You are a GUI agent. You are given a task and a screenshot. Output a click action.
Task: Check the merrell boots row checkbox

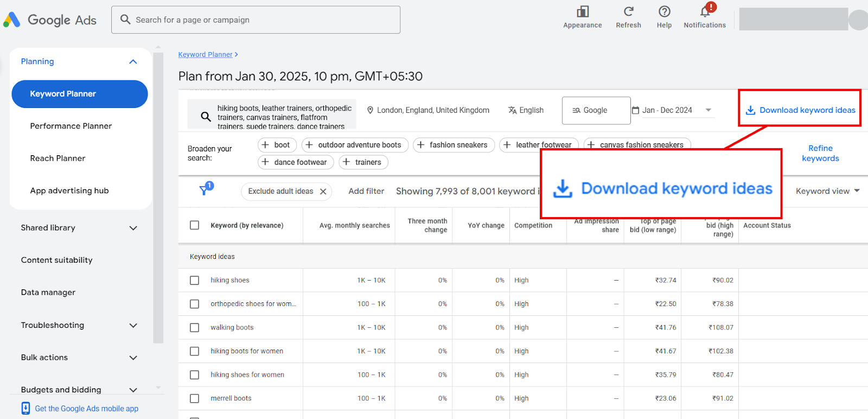click(x=195, y=398)
